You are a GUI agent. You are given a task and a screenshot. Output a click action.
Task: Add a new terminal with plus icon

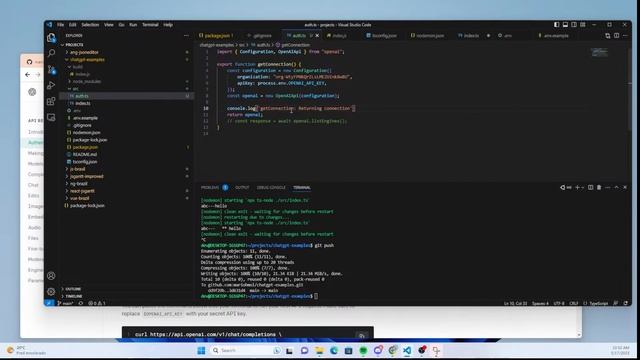pos(577,187)
